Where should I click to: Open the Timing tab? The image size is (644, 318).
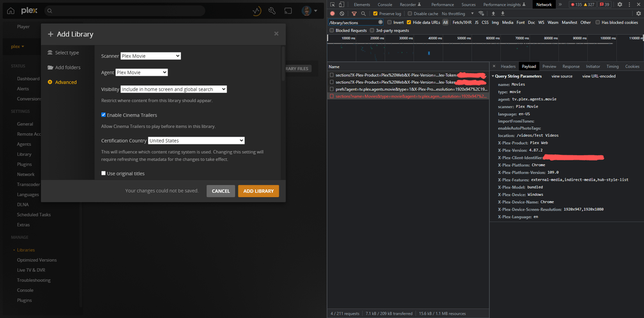(613, 66)
